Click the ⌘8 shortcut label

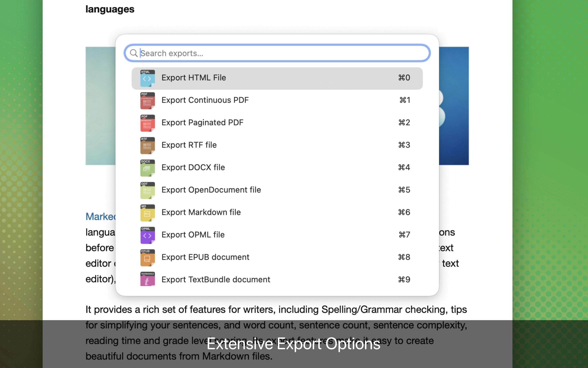click(x=404, y=257)
